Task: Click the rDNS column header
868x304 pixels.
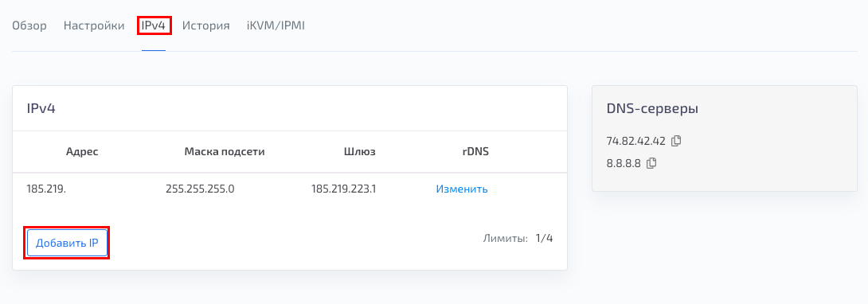Action: click(475, 151)
